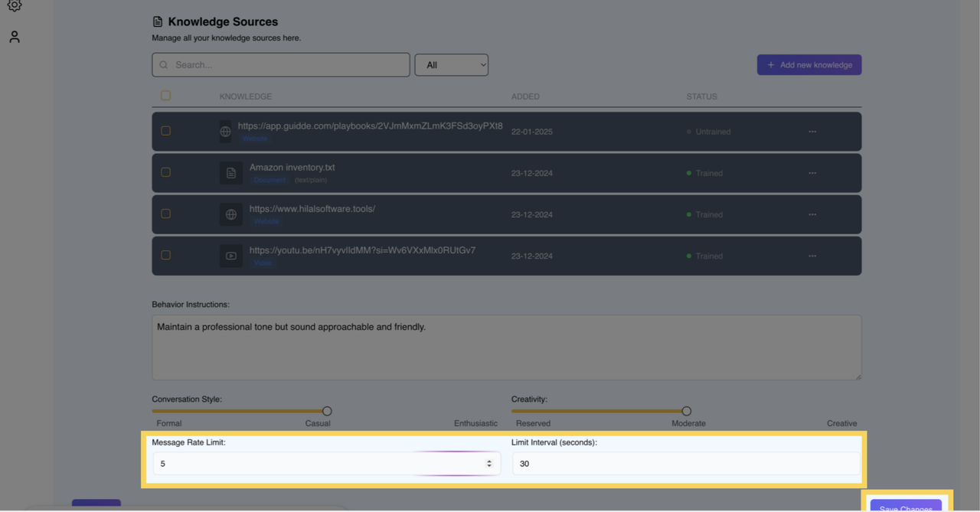The height and width of the screenshot is (512, 980).
Task: Open the All filter dropdown
Action: pyautogui.click(x=452, y=65)
